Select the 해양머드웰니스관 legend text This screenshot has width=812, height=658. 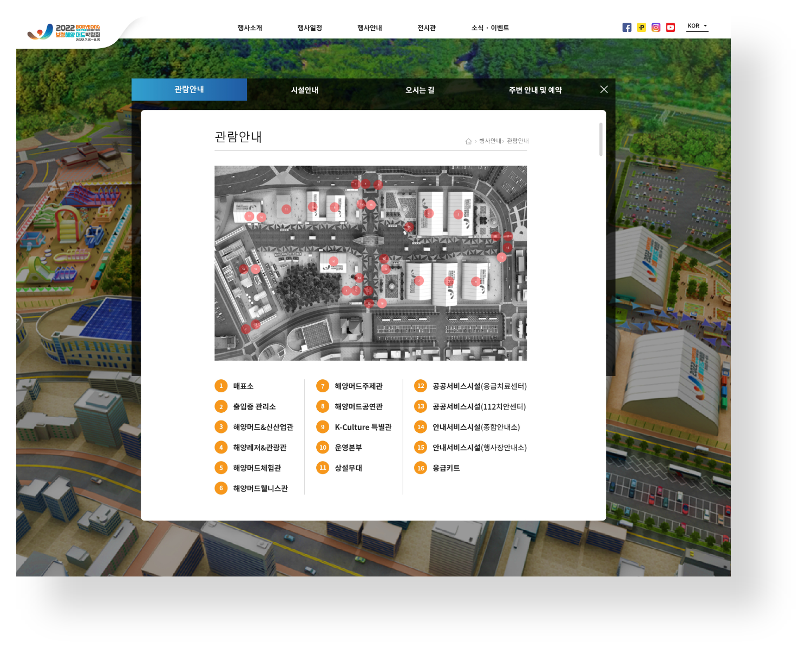pyautogui.click(x=260, y=489)
